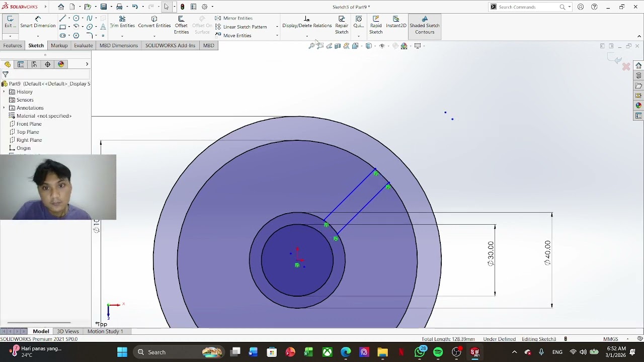The width and height of the screenshot is (644, 362).
Task: Select Material not specified tree item
Action: pos(40,116)
